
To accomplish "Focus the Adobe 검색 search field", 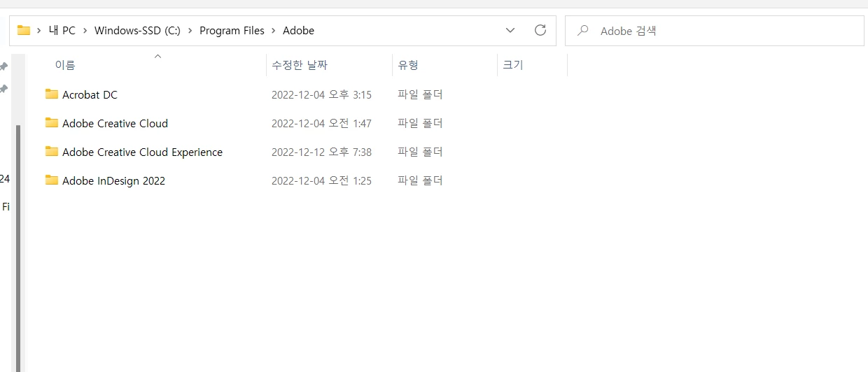I will click(x=715, y=31).
